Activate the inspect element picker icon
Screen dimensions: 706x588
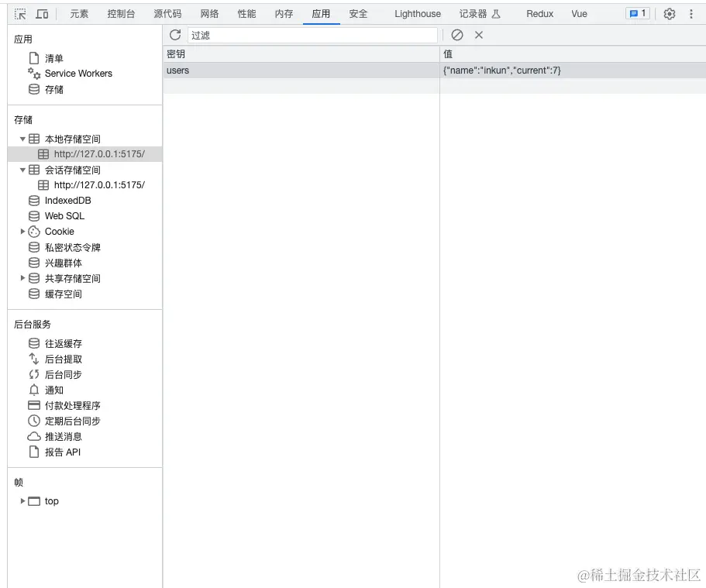click(x=20, y=14)
